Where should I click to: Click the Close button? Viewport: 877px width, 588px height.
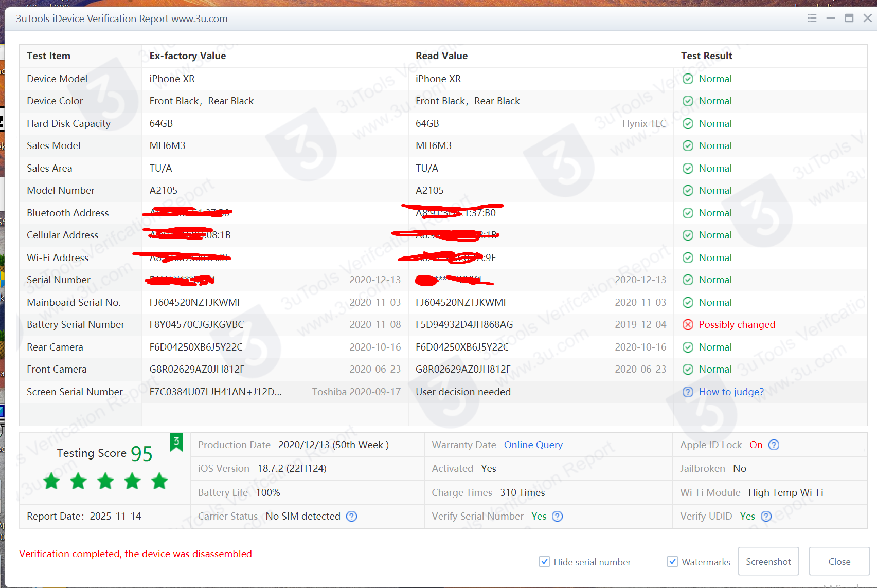(839, 561)
